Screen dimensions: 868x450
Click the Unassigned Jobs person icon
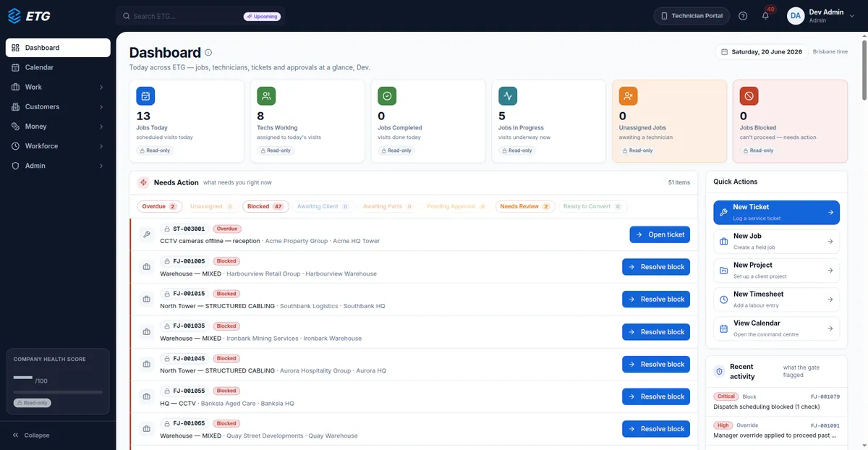(x=629, y=95)
